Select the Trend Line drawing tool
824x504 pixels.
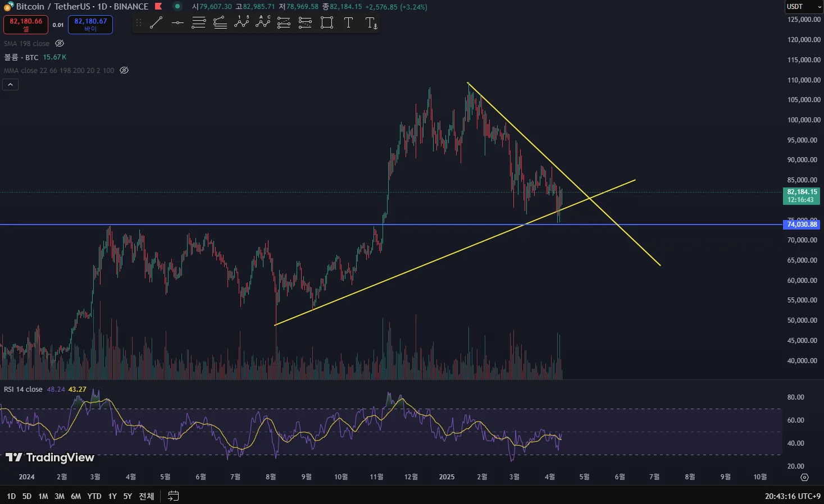click(156, 23)
